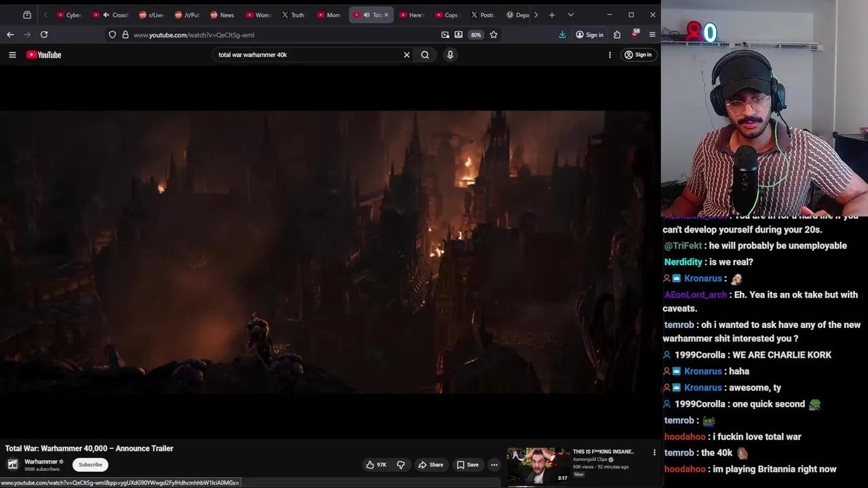The image size is (868, 488).
Task: Start voice search with microphone icon
Action: (x=450, y=55)
